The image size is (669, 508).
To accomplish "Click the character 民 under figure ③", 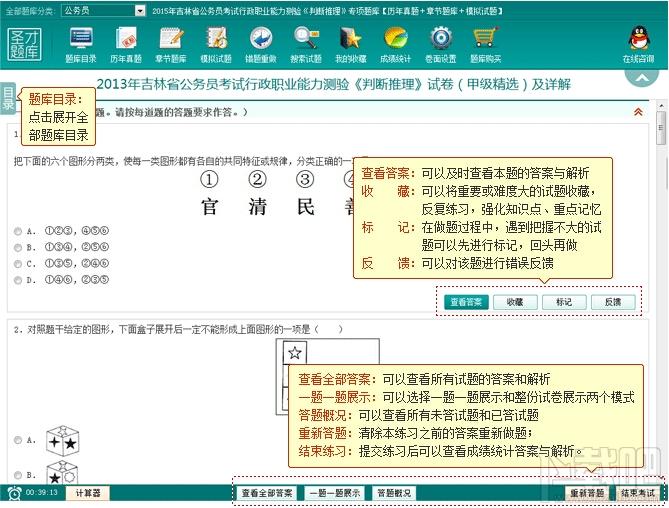I will point(305,207).
